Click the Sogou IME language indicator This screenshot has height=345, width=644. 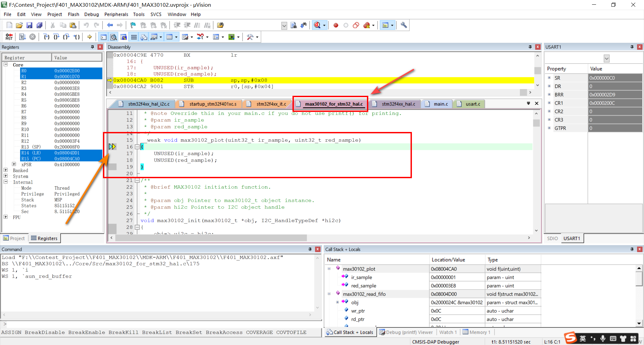(x=583, y=338)
